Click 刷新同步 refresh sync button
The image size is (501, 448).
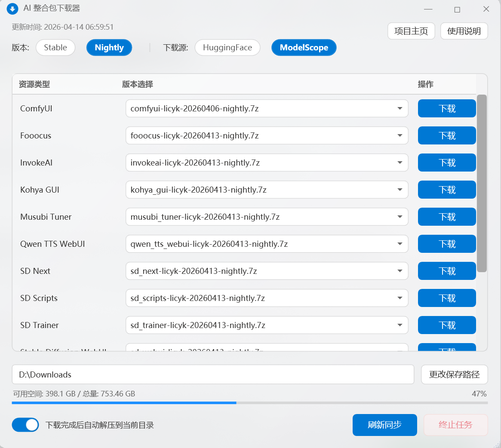(x=385, y=425)
